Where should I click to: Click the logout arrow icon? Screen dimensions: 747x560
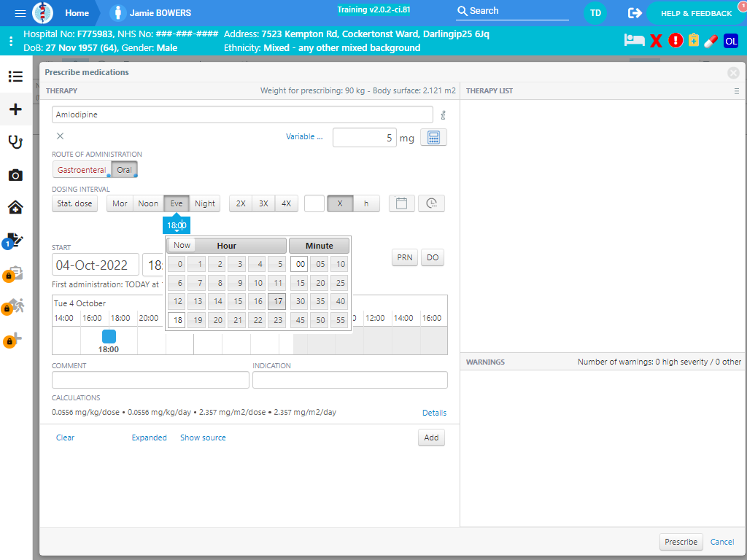[635, 13]
